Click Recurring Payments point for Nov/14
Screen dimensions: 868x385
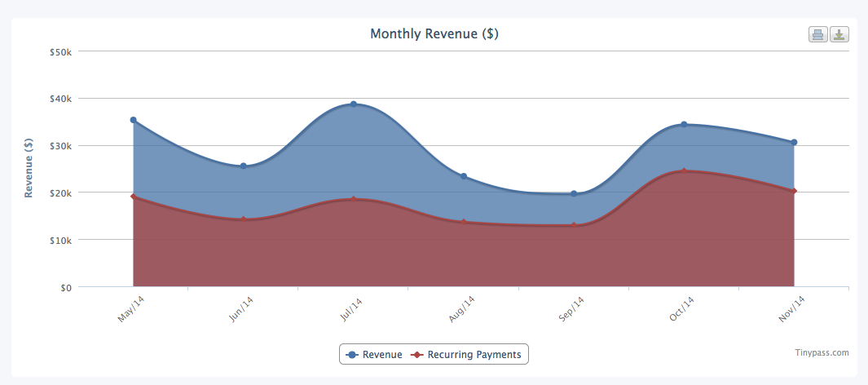[794, 191]
